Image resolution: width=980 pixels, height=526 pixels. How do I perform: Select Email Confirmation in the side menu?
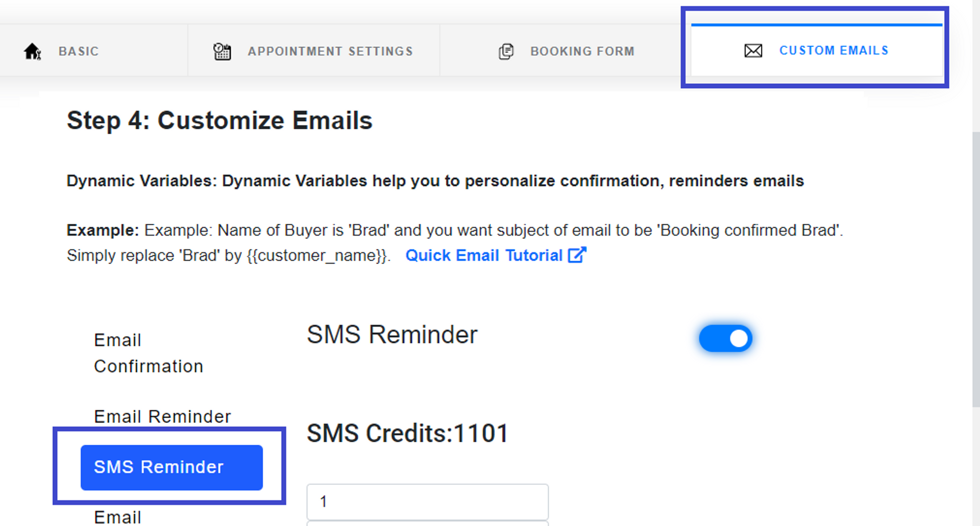click(x=148, y=353)
